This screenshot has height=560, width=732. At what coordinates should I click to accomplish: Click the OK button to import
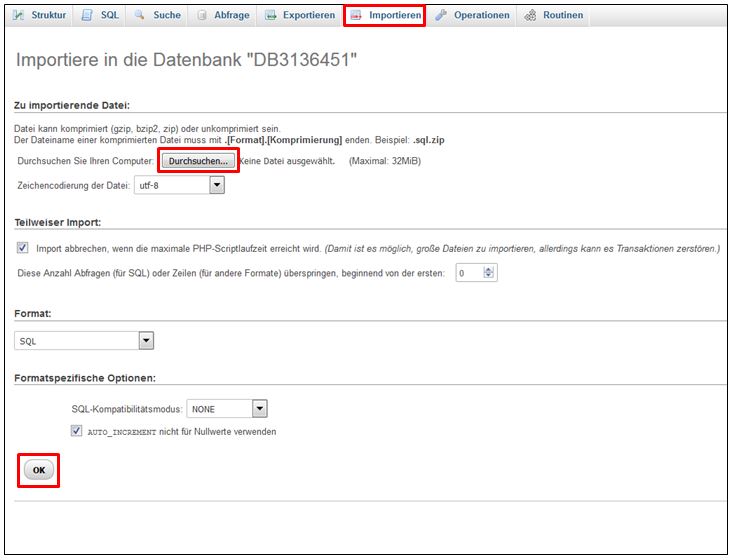39,470
